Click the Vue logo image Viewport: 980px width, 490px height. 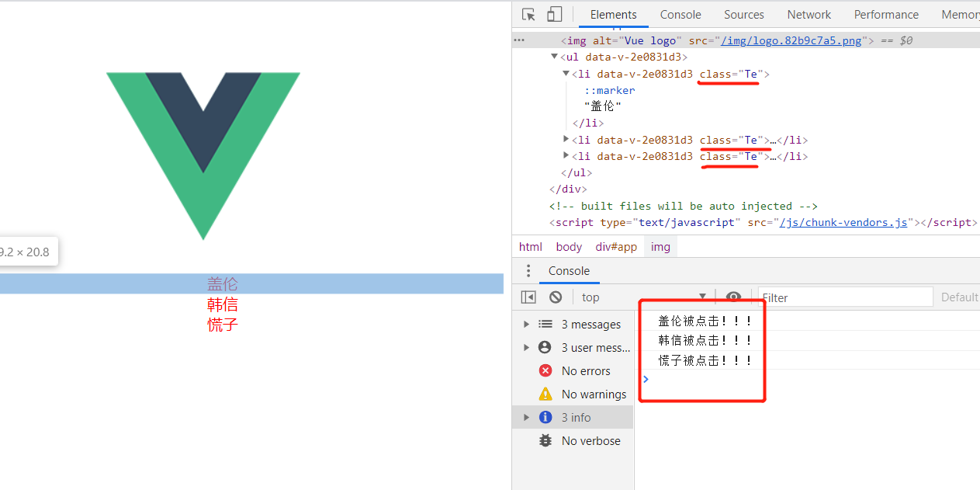(x=203, y=155)
